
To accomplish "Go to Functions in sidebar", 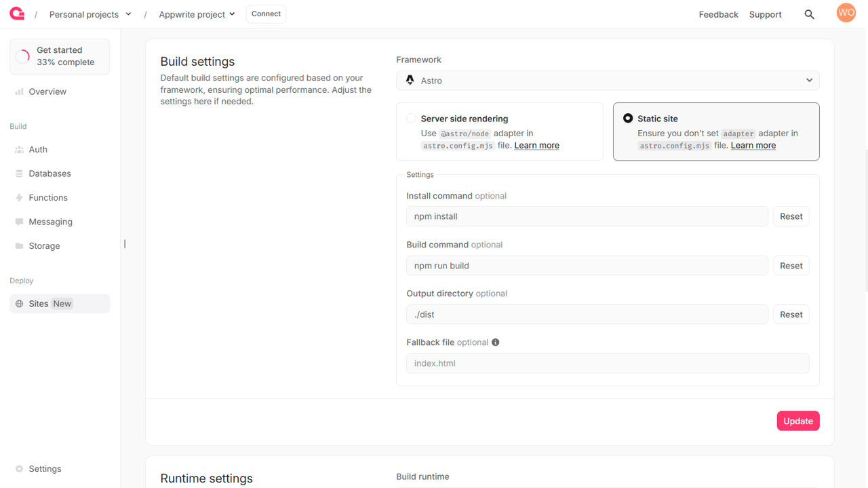I will (x=47, y=198).
